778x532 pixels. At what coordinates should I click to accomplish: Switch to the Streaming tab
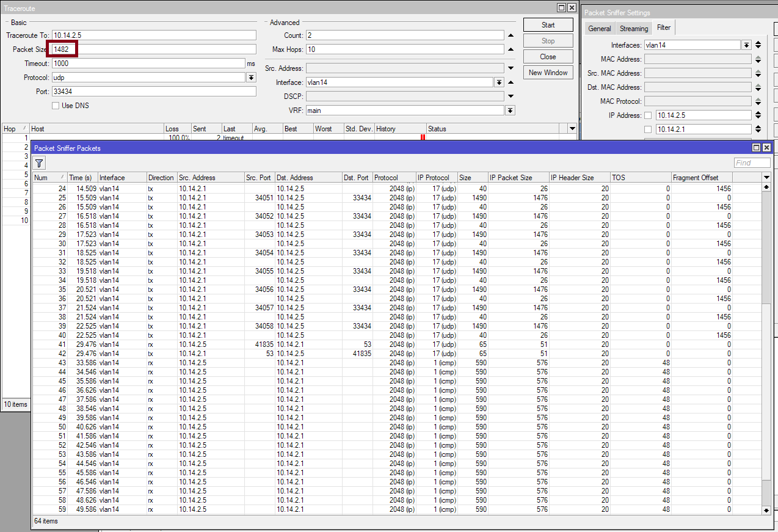tap(634, 29)
